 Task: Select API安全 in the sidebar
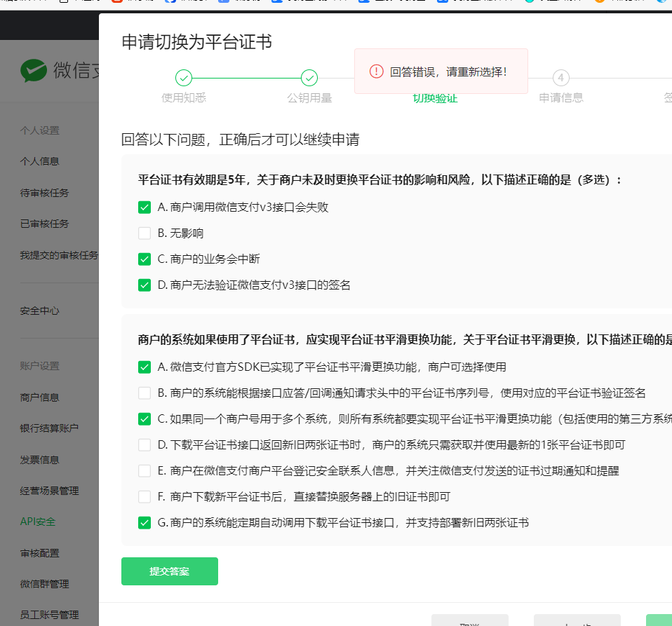point(38,522)
